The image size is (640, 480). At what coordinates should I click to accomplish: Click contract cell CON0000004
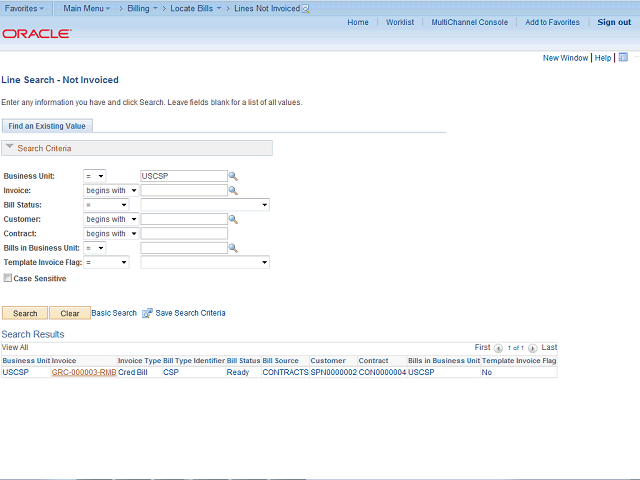382,372
